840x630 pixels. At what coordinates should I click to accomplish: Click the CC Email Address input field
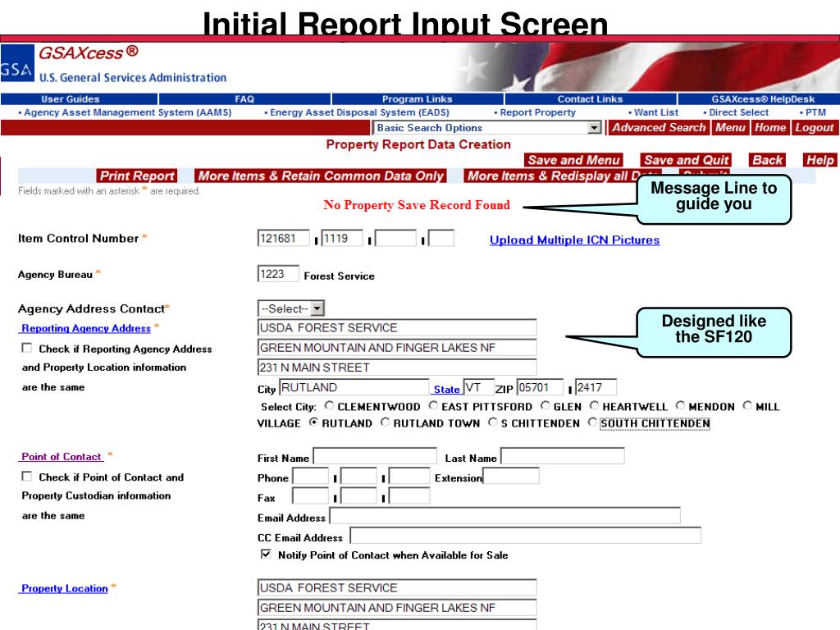pos(526,536)
